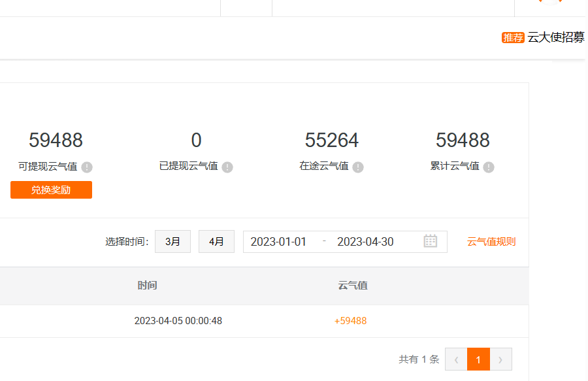Open the 云大使招募 link

[x=556, y=37]
